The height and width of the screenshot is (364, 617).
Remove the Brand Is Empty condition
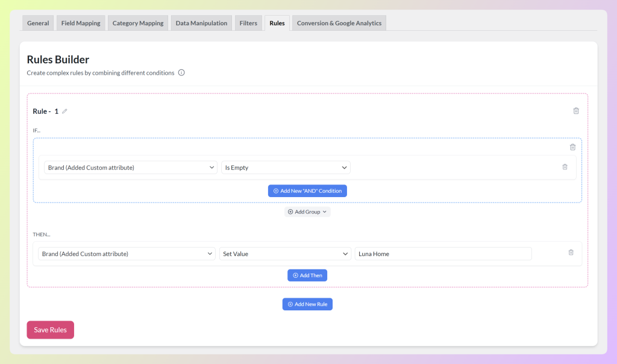click(x=565, y=167)
